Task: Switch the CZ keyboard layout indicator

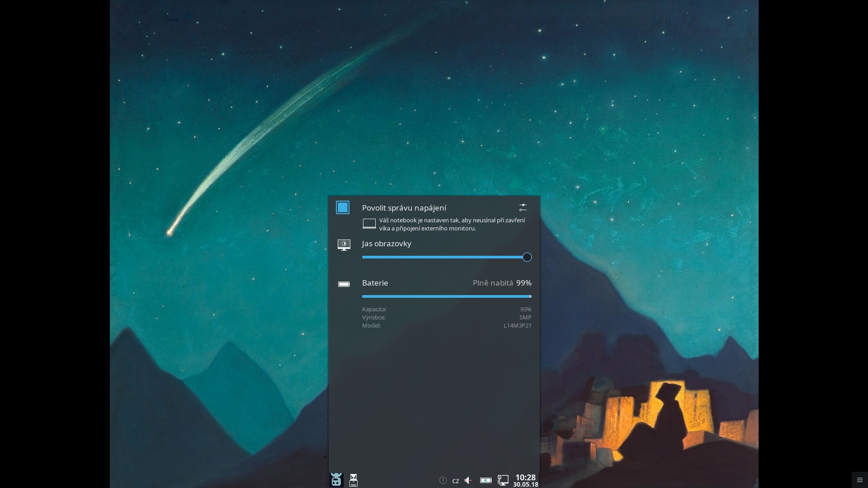Action: [x=456, y=481]
